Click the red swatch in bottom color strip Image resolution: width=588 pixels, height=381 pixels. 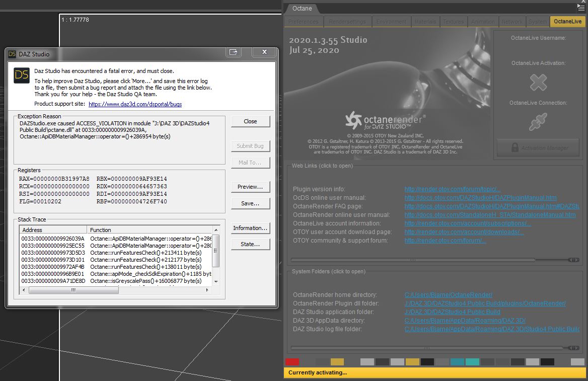(x=292, y=362)
